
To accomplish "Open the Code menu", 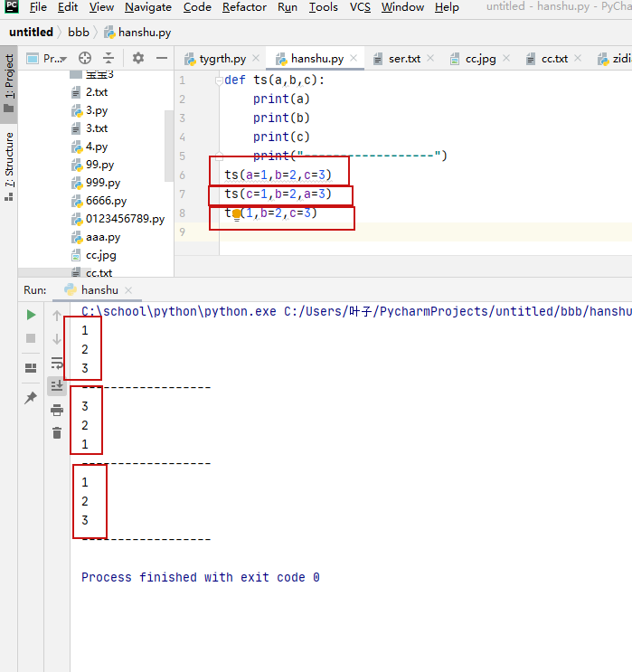I will [197, 7].
